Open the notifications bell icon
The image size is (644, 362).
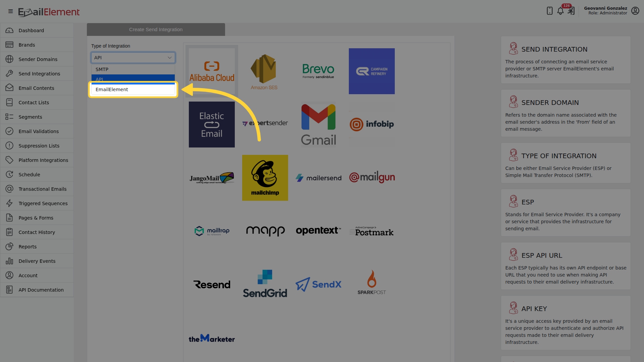560,11
